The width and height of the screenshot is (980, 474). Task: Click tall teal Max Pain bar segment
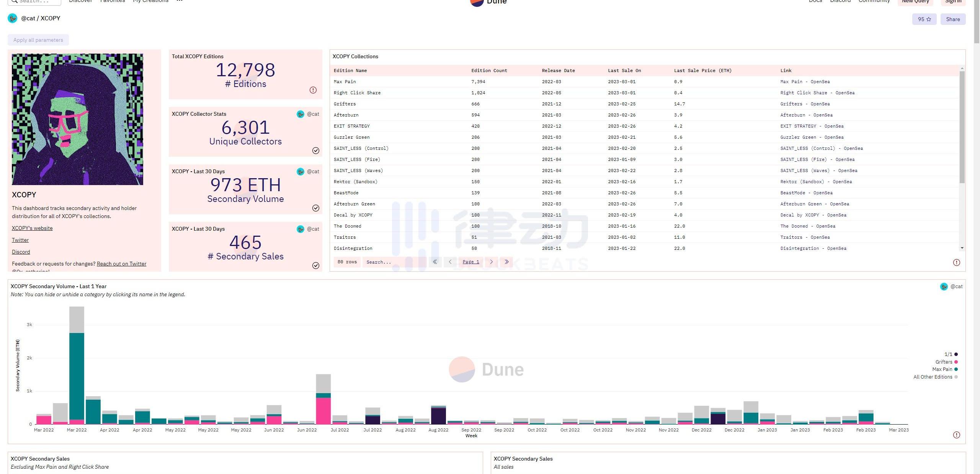coord(77,376)
